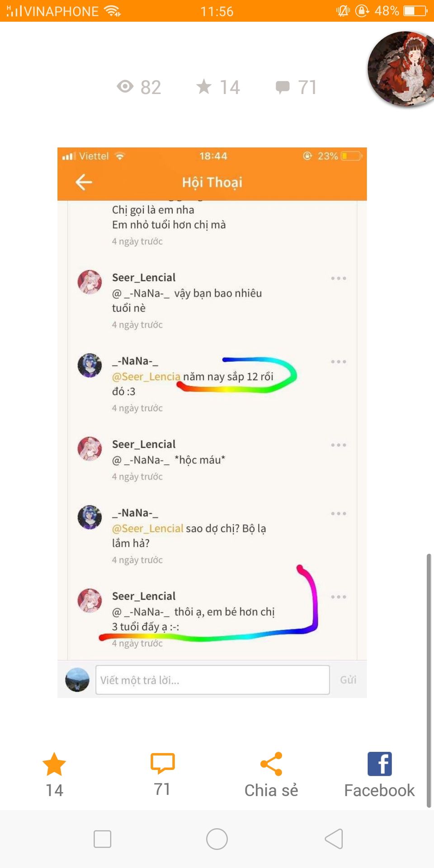Tap the Gửi send button
This screenshot has height=868, width=434.
pos(348,679)
